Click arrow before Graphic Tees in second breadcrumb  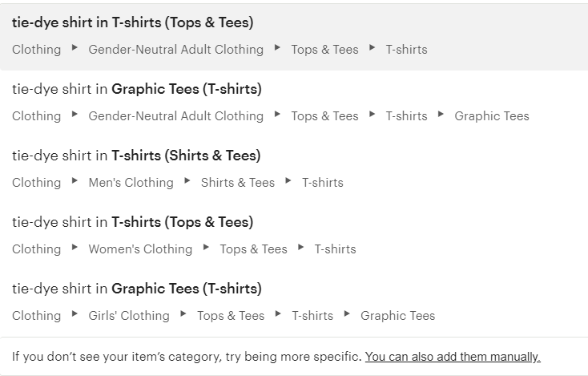[441, 114]
